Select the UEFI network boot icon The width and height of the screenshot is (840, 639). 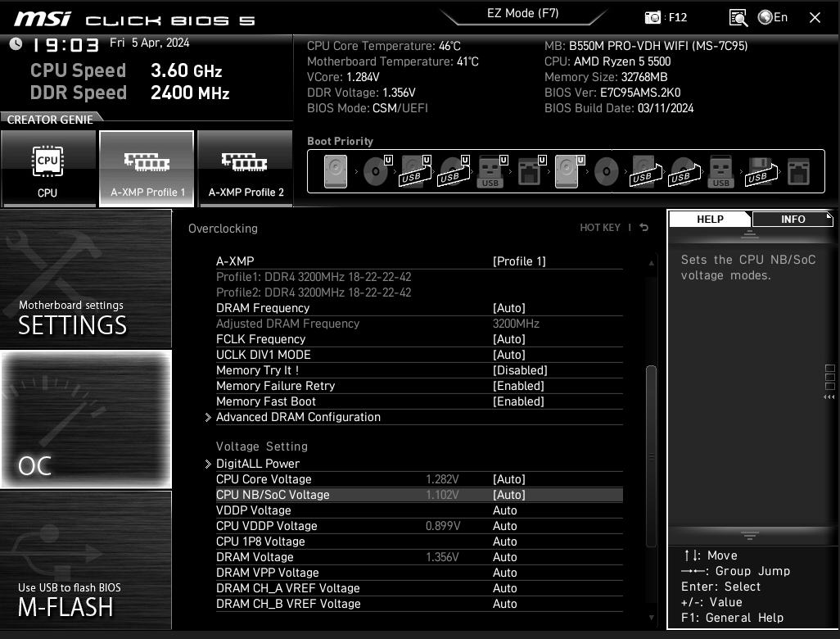click(x=531, y=171)
